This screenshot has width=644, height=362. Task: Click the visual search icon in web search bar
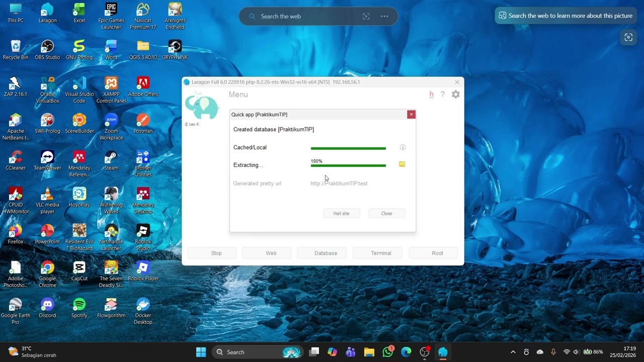tap(366, 16)
